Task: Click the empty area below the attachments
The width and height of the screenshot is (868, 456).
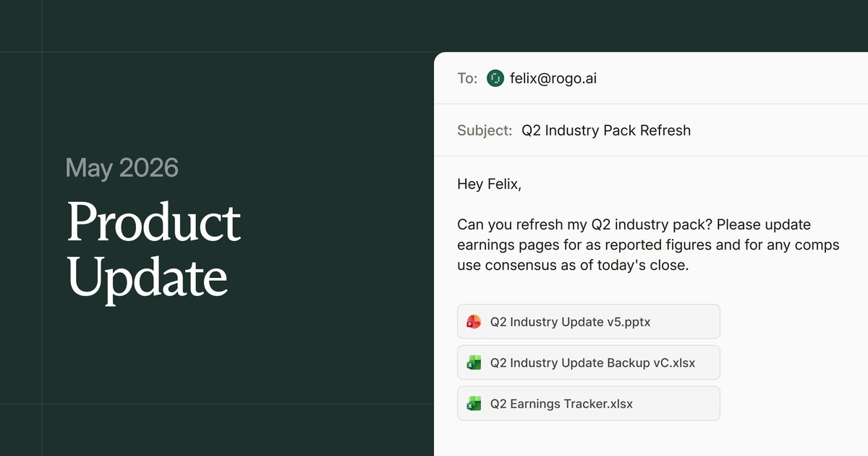Action: (651, 439)
